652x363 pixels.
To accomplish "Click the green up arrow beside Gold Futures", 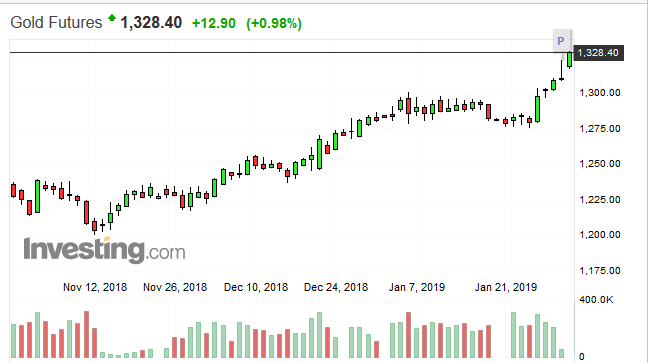I will pyautogui.click(x=112, y=17).
